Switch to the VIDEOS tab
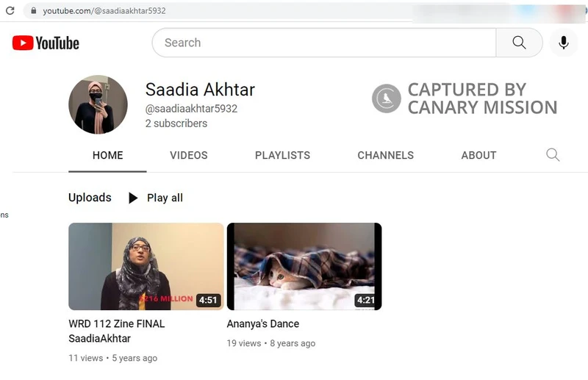588x380 pixels. tap(189, 155)
